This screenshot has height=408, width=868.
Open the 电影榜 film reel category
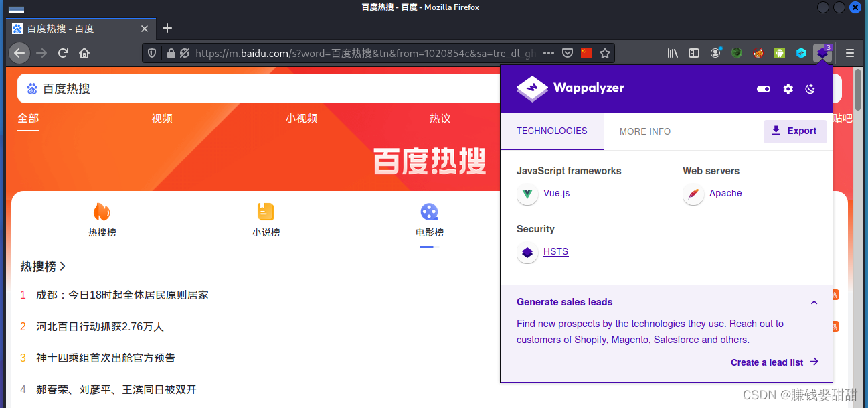(x=430, y=220)
